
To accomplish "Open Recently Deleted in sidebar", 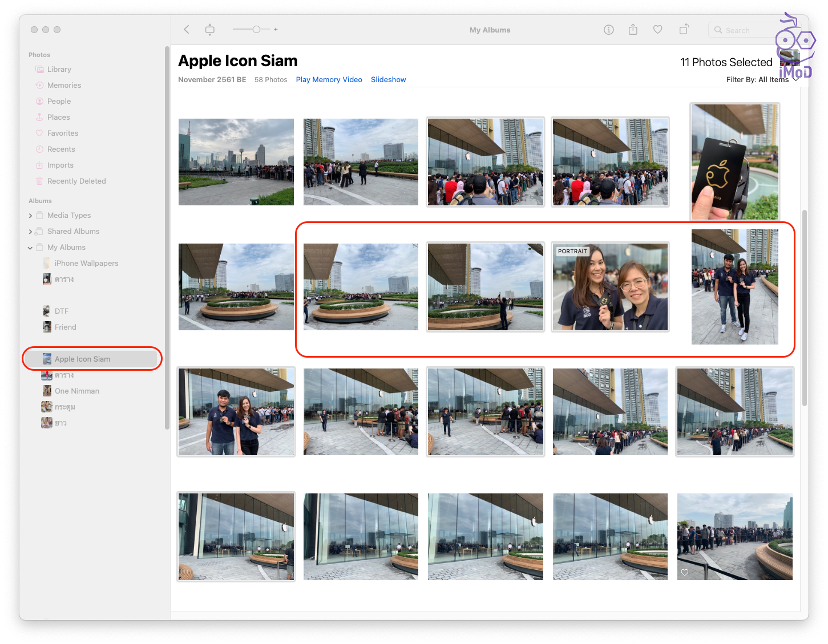I will click(x=76, y=181).
